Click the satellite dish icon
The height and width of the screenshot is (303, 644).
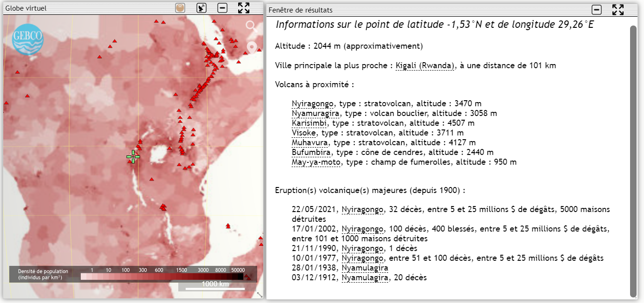click(202, 8)
